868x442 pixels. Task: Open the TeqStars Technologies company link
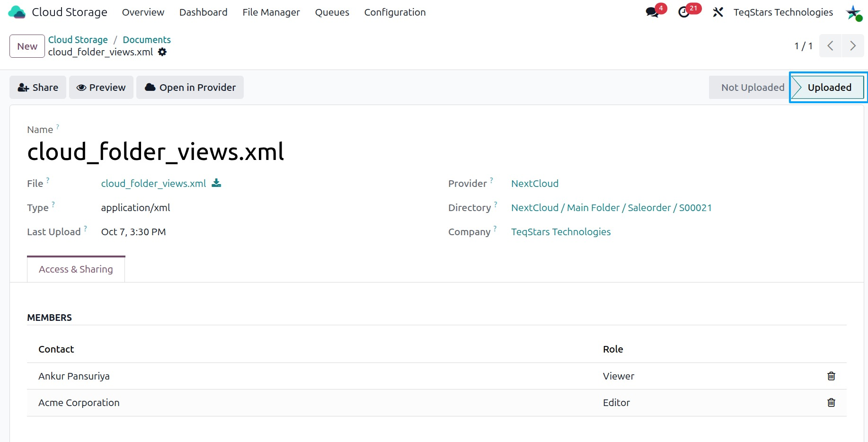[561, 232]
